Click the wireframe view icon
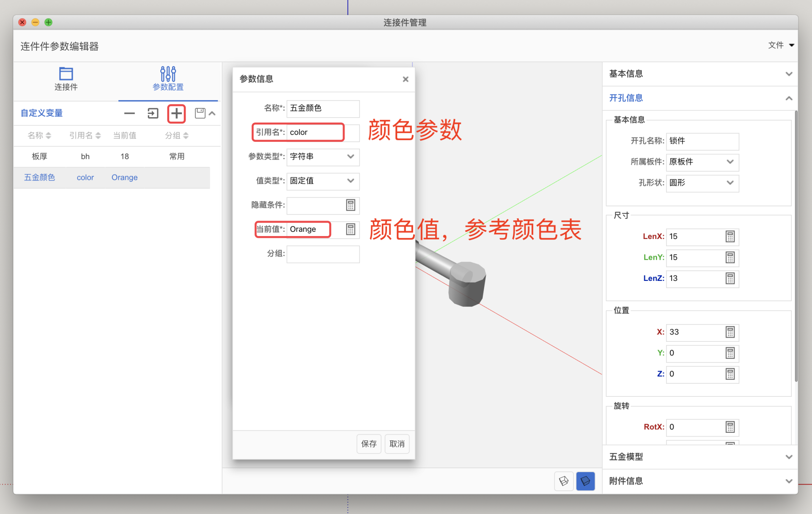The image size is (812, 514). [x=564, y=481]
